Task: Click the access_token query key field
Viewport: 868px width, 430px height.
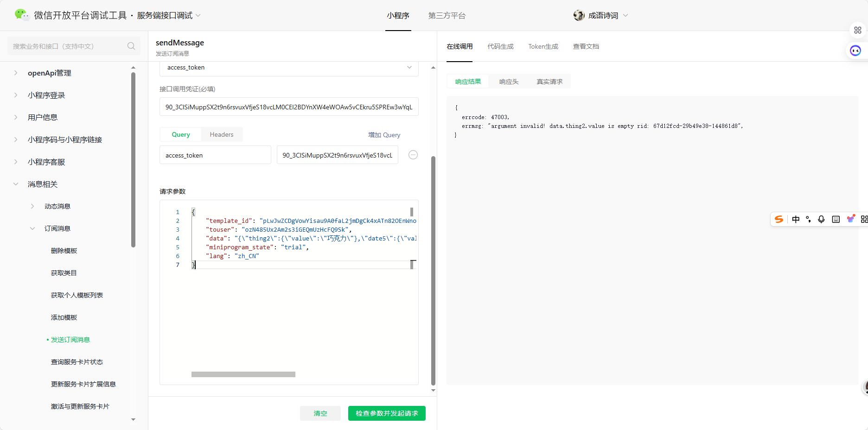Action: tap(215, 155)
